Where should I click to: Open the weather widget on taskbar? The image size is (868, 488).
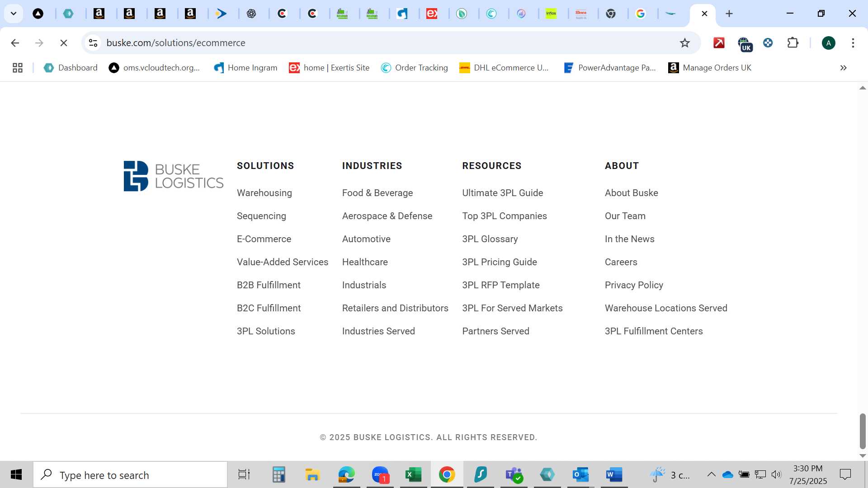[x=670, y=474]
